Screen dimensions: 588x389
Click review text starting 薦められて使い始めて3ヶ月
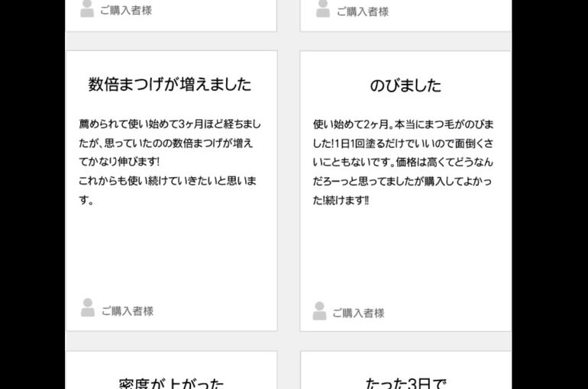pos(170,162)
